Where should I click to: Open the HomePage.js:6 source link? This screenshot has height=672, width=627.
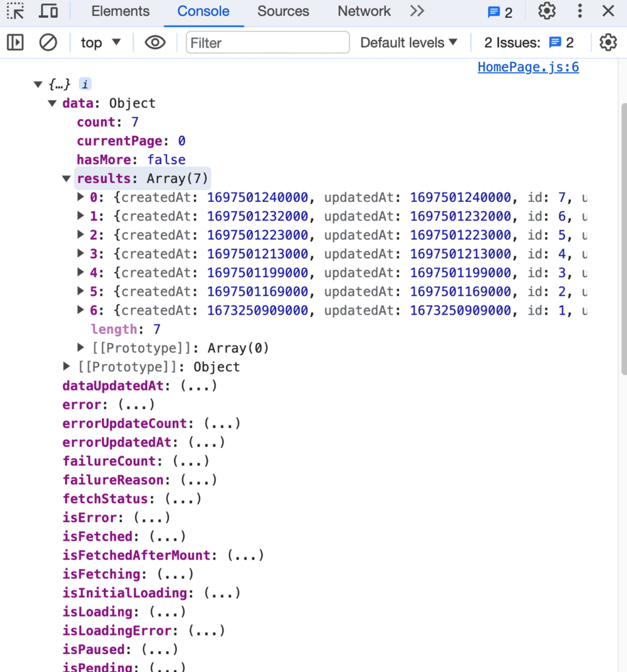point(528,67)
